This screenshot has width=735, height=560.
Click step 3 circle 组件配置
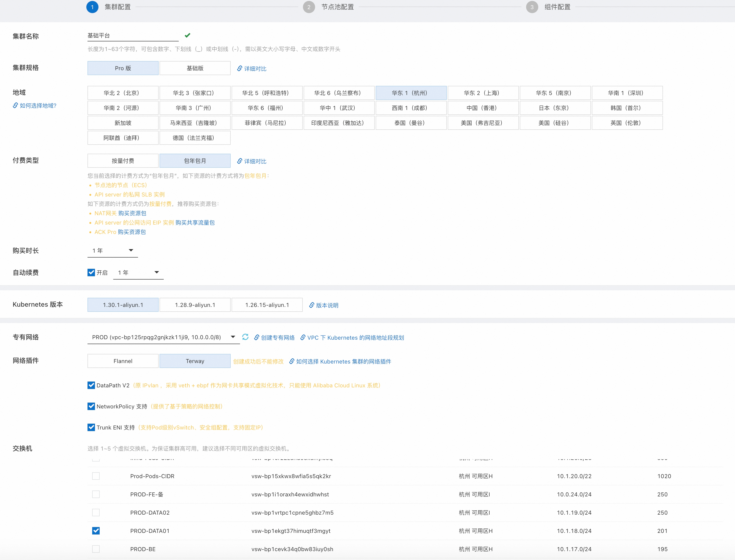(x=532, y=7)
